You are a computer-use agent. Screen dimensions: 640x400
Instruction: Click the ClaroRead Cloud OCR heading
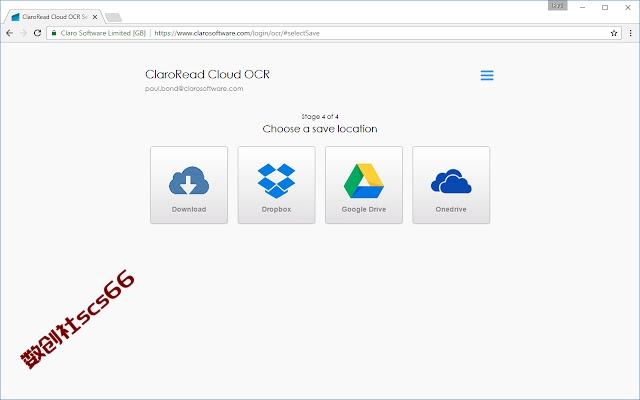(x=207, y=74)
